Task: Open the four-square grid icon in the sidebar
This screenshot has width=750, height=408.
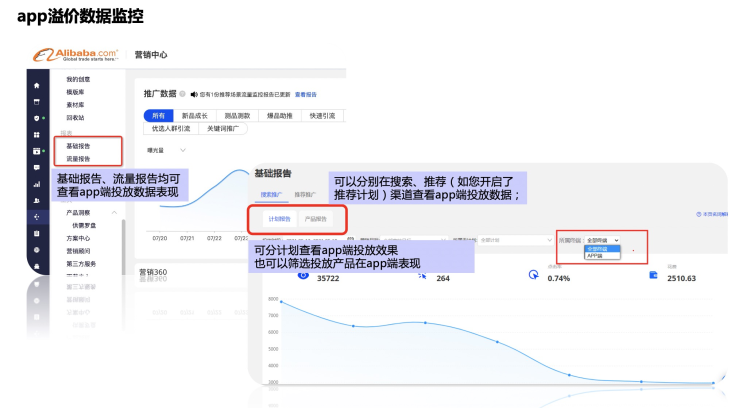Action: click(x=37, y=133)
